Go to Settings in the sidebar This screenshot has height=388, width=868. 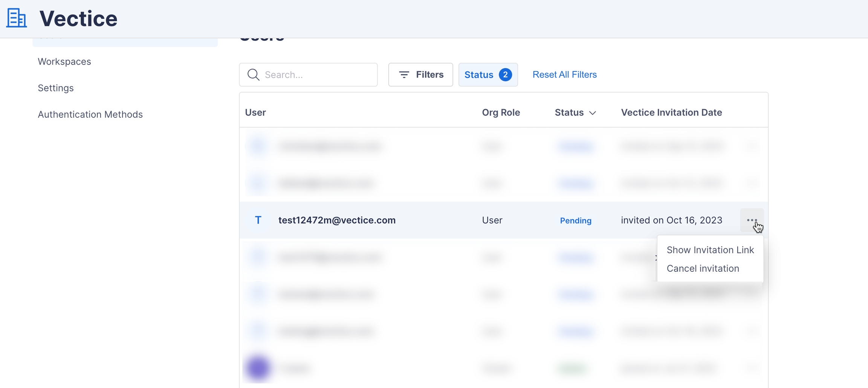[56, 88]
